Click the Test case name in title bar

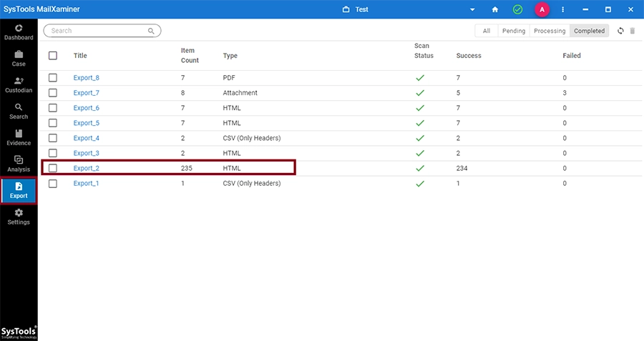coord(361,9)
